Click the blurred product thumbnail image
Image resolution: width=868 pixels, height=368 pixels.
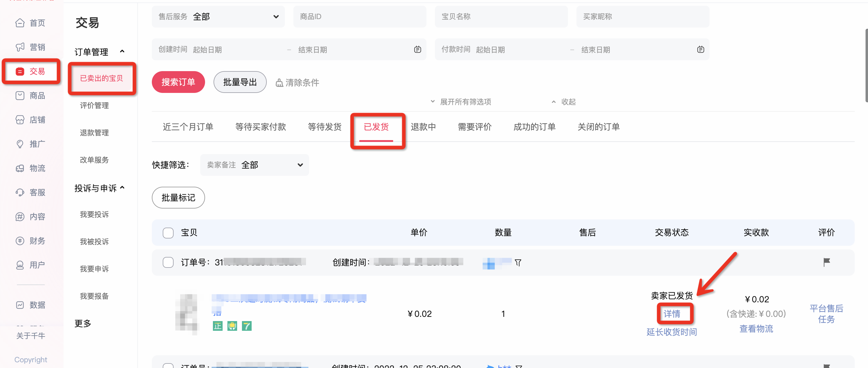point(187,313)
